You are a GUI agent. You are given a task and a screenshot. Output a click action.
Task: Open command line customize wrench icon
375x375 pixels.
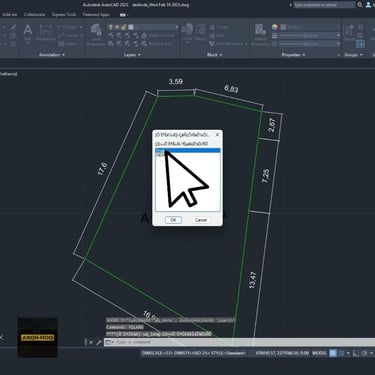(x=99, y=342)
